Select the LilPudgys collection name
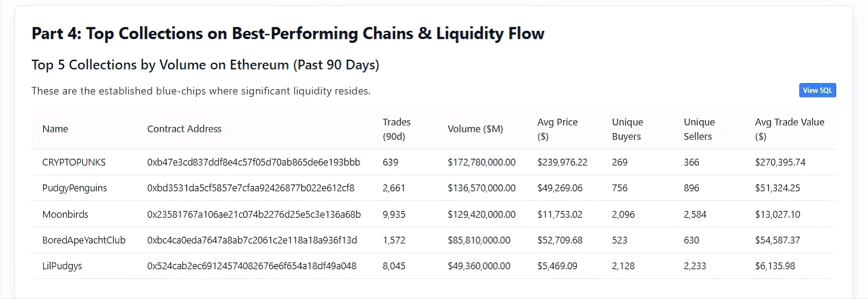Viewport: 868px width, 299px height. click(x=62, y=266)
